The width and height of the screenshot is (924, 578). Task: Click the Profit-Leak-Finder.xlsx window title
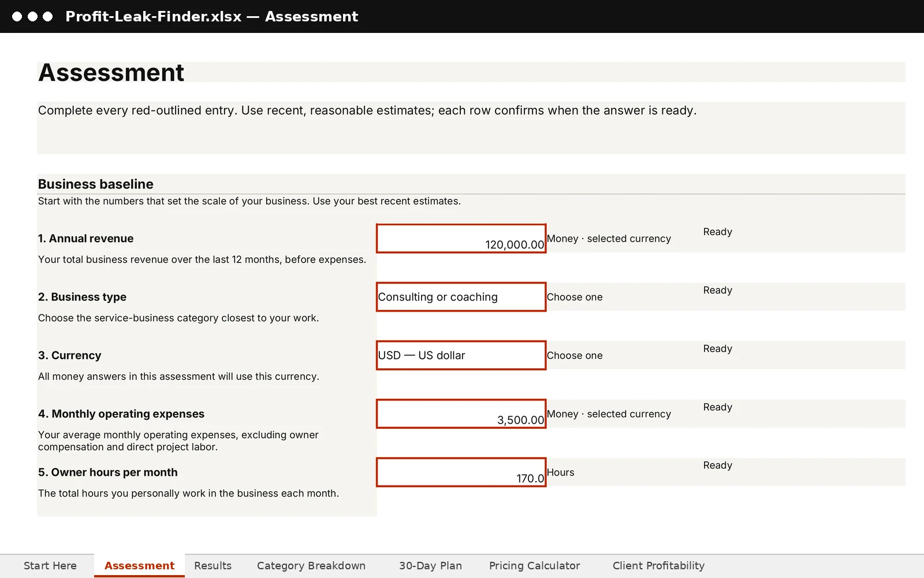(x=211, y=16)
